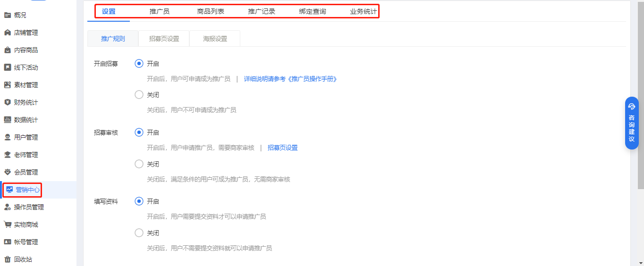The image size is (644, 266).
Task: Select the 招募页设置 sub-tab
Action: (x=164, y=39)
